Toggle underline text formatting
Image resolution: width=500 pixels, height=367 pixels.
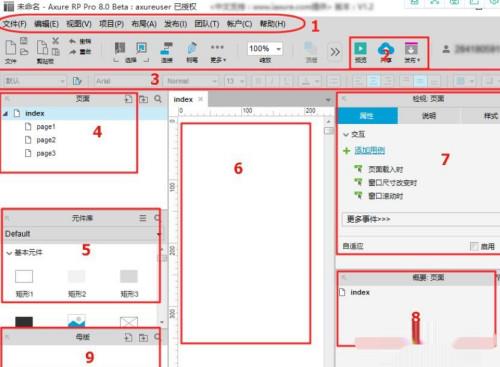(286, 81)
